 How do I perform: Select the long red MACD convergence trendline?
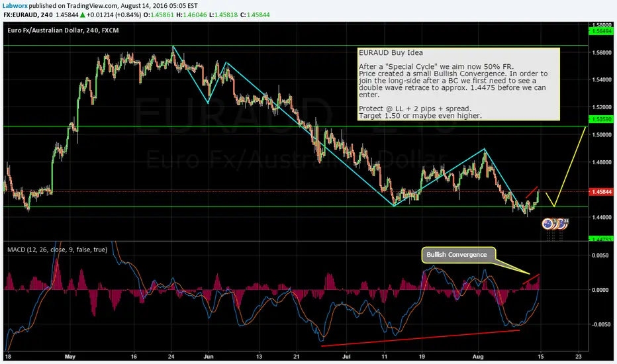tap(420, 338)
